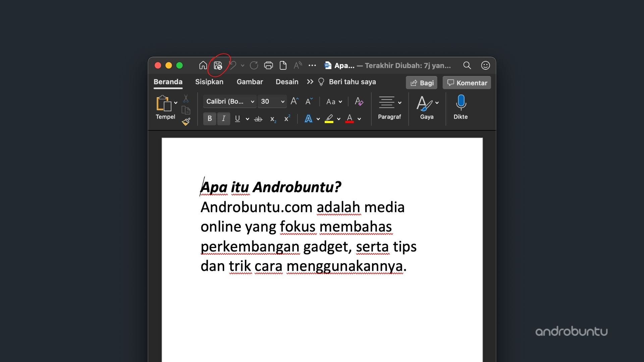Toggle bold formatting

tap(209, 119)
